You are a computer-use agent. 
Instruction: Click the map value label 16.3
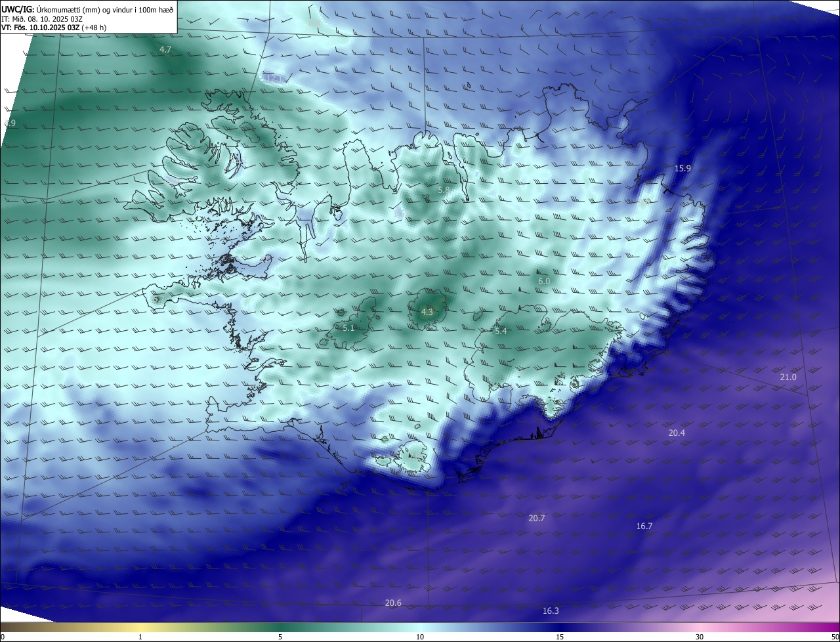click(x=551, y=610)
